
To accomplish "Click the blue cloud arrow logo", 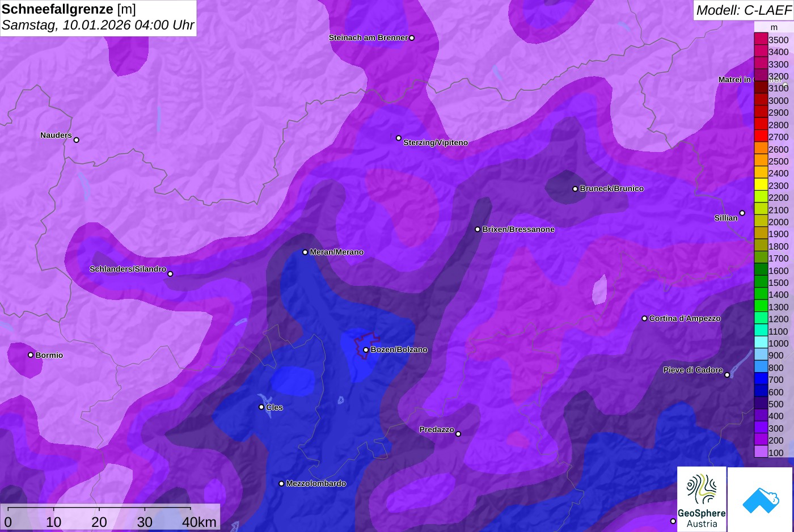I will 761,499.
